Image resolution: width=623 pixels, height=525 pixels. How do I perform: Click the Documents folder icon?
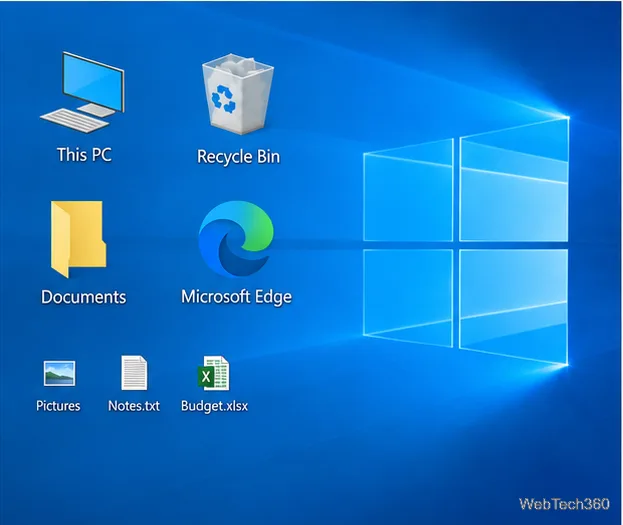click(78, 239)
